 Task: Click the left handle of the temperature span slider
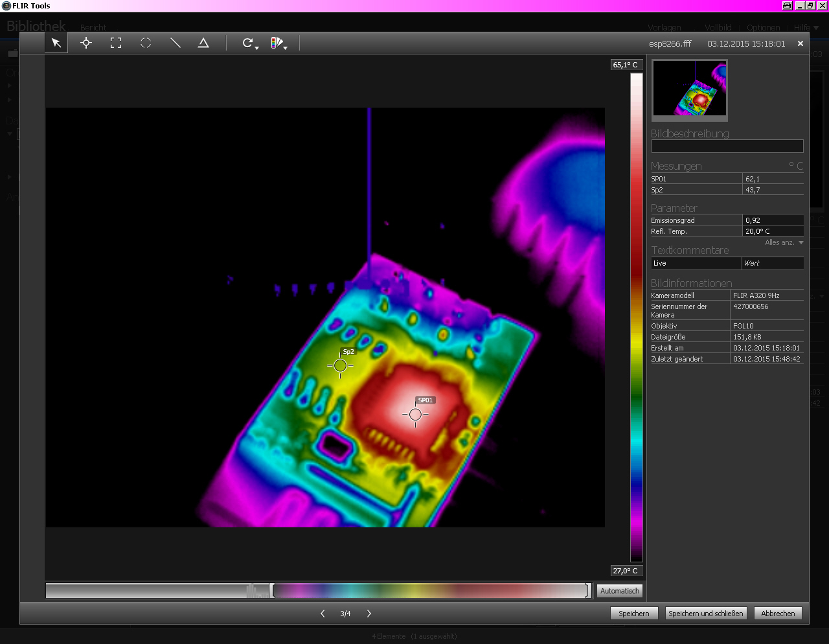click(x=273, y=590)
